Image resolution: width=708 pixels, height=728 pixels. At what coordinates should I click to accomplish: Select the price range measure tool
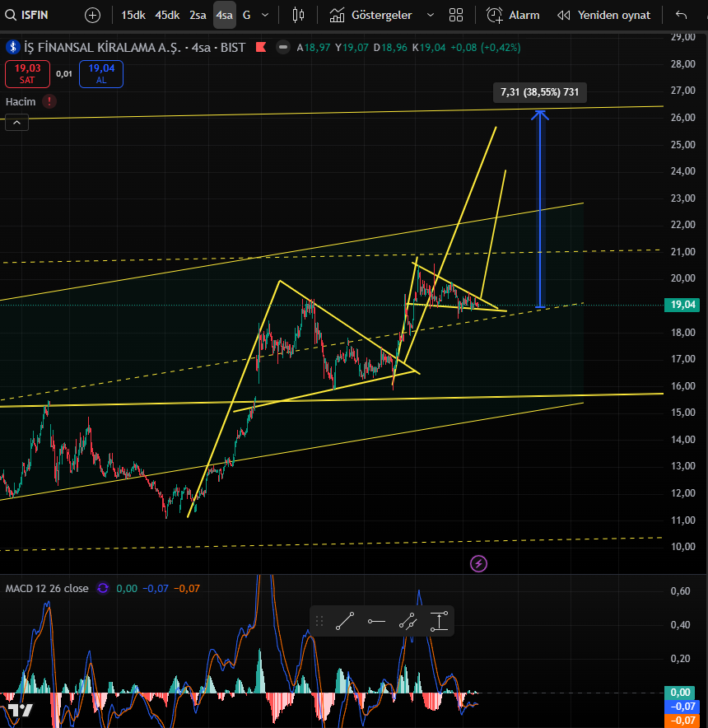pyautogui.click(x=439, y=621)
